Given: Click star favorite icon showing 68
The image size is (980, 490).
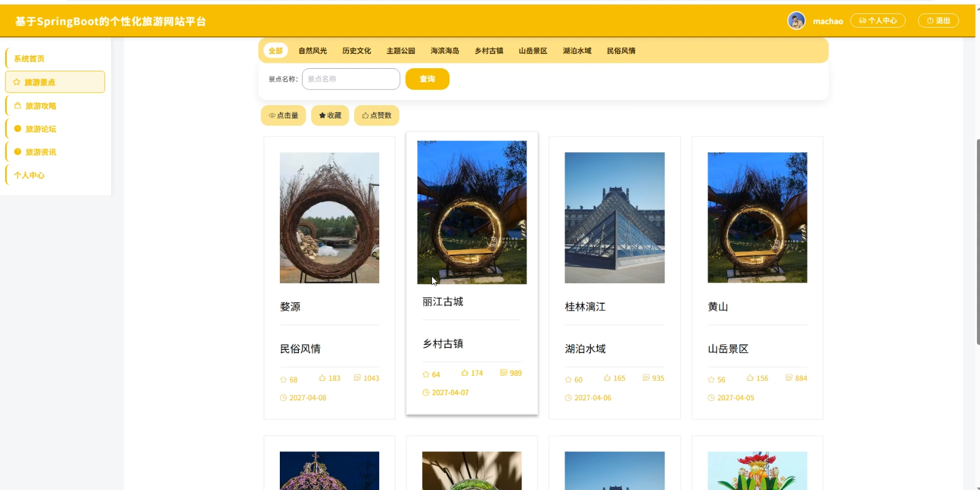Looking at the screenshot, I should click(284, 379).
